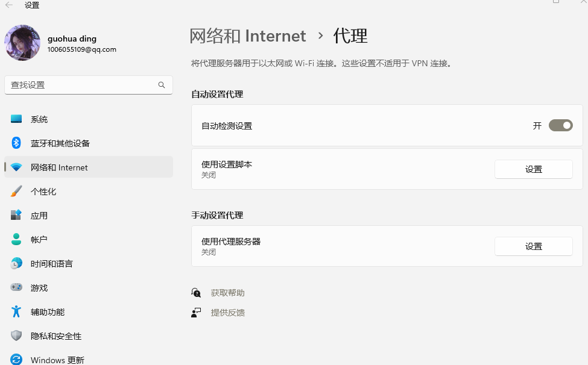Turn off the 自动检测设置 toggle
The width and height of the screenshot is (588, 365).
[x=560, y=126]
